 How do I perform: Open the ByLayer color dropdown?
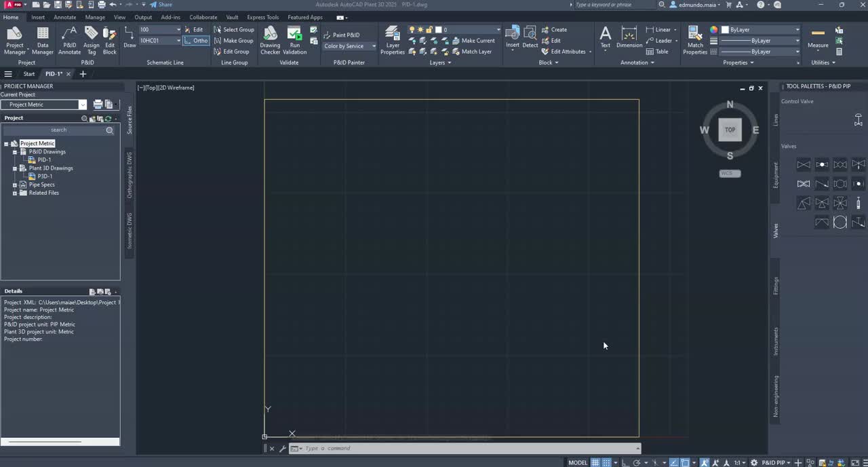click(797, 29)
